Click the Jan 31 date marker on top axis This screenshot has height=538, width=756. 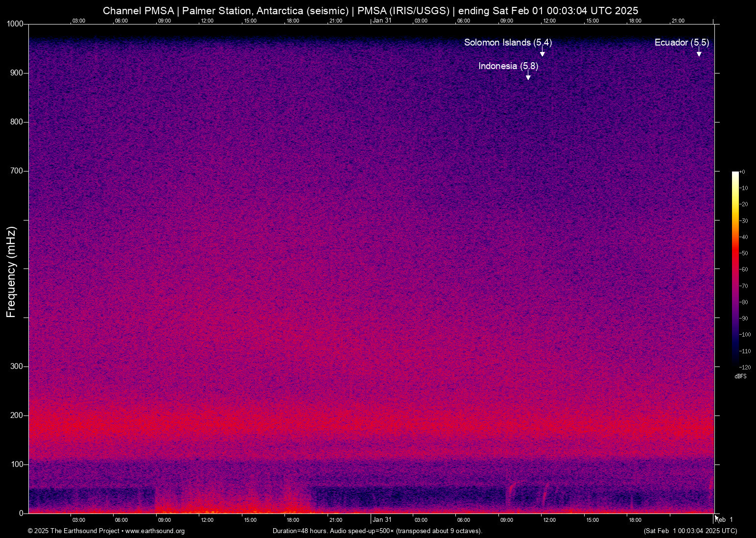click(x=382, y=21)
